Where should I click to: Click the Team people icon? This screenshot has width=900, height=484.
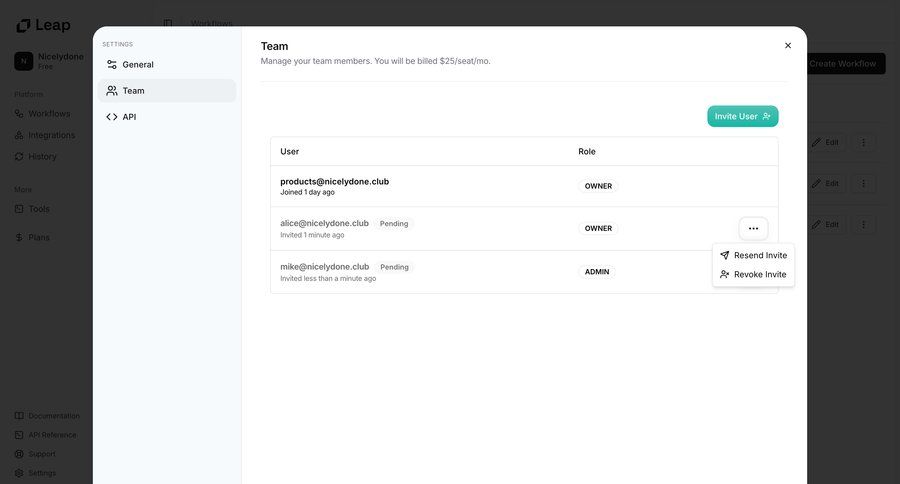112,91
